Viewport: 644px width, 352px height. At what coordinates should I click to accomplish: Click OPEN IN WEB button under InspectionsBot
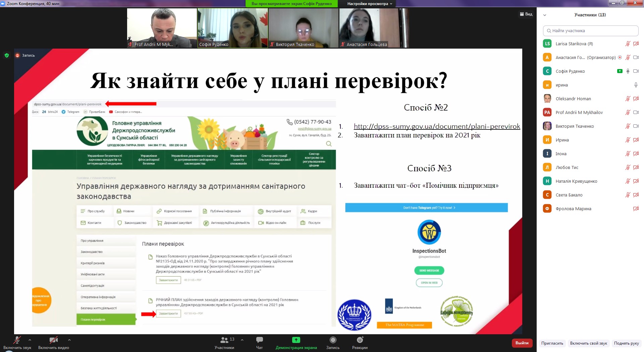coord(429,283)
